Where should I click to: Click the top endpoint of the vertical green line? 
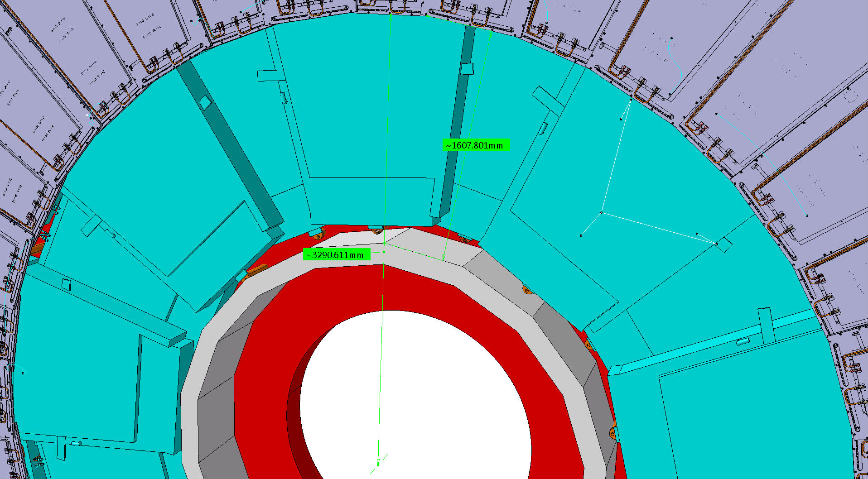tap(391, 17)
